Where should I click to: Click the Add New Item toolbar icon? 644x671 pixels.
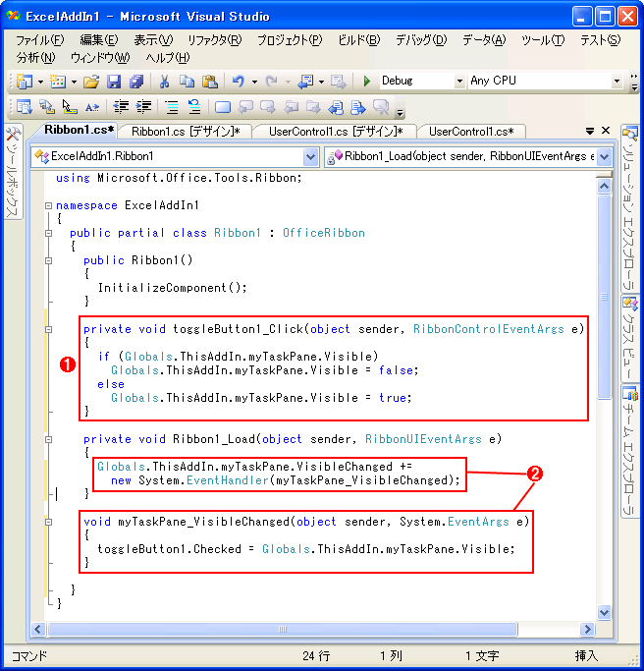(58, 81)
